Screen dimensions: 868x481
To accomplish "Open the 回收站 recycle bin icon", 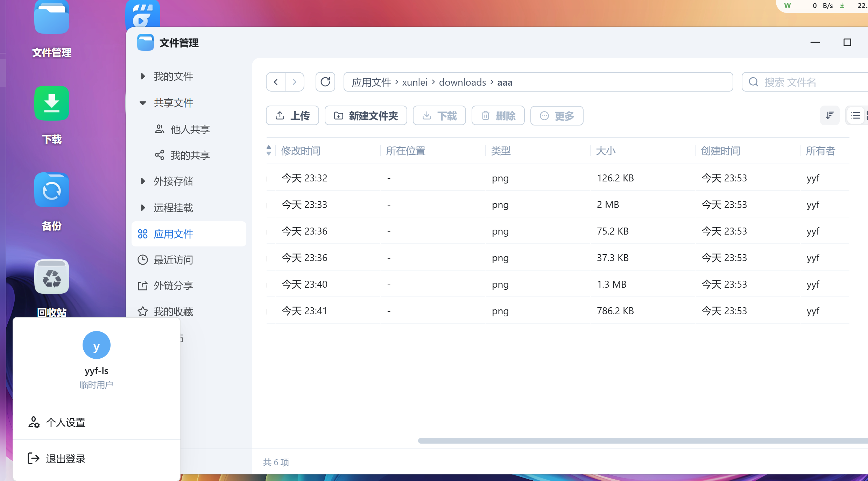I will [52, 277].
